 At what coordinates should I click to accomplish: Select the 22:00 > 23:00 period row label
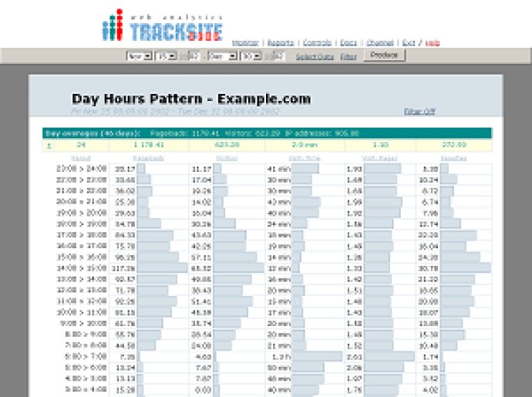[x=82, y=180]
